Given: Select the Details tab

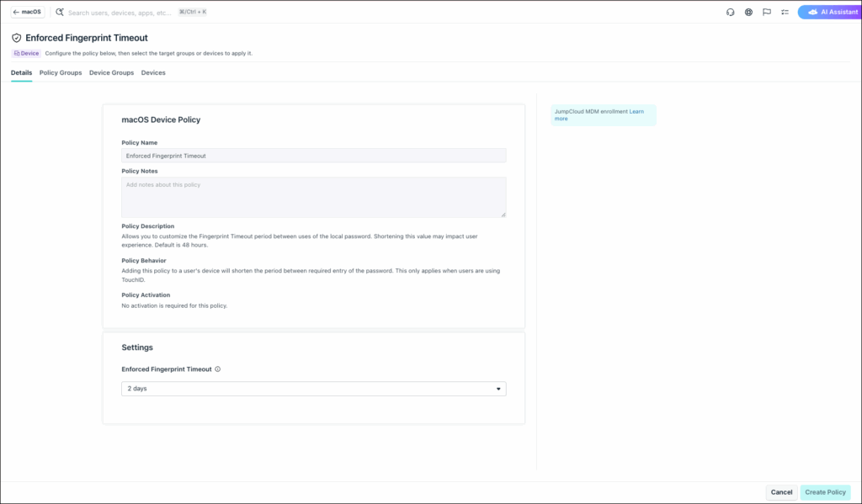Looking at the screenshot, I should click(x=21, y=72).
